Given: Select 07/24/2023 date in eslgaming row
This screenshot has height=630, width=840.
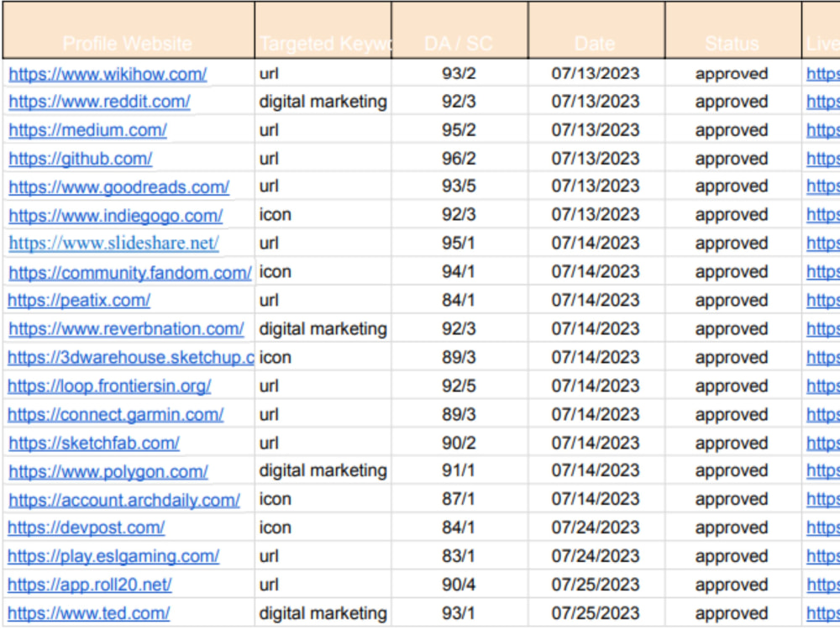Looking at the screenshot, I should click(596, 556).
